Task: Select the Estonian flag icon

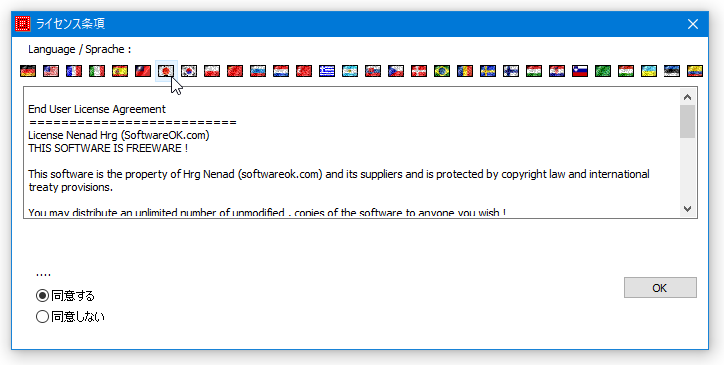Action: click(672, 71)
